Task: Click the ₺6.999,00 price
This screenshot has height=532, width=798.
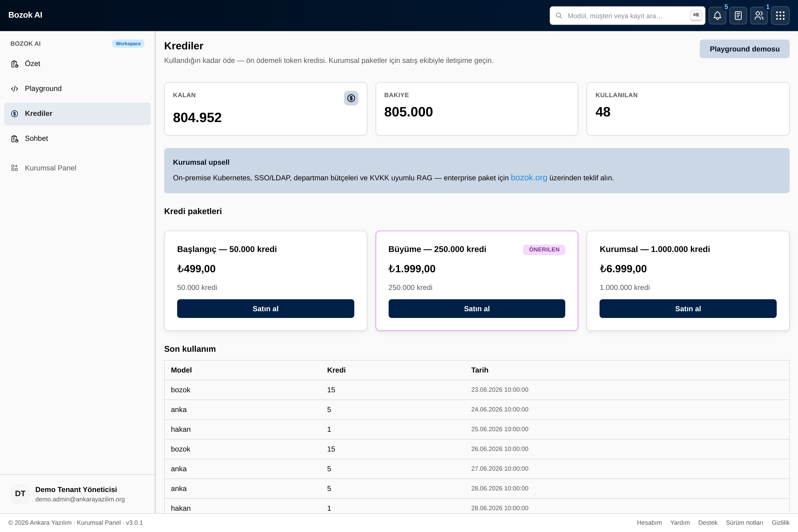Action: 623,269
